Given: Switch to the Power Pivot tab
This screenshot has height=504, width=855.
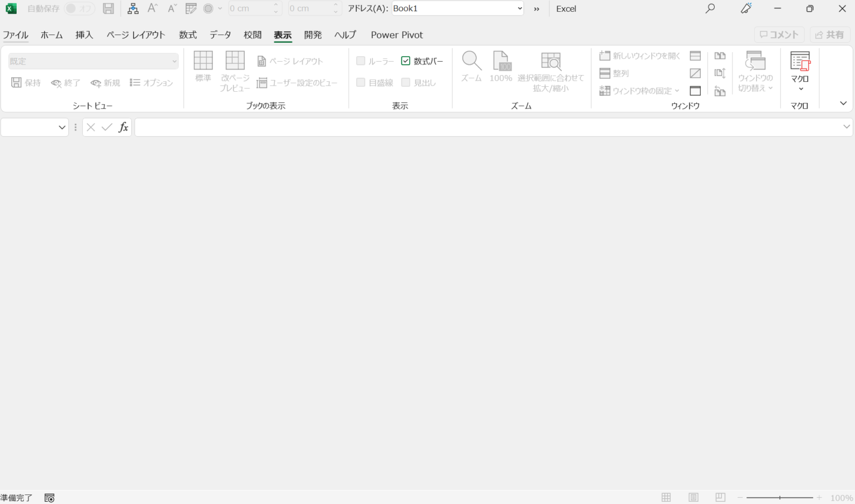Looking at the screenshot, I should [397, 34].
